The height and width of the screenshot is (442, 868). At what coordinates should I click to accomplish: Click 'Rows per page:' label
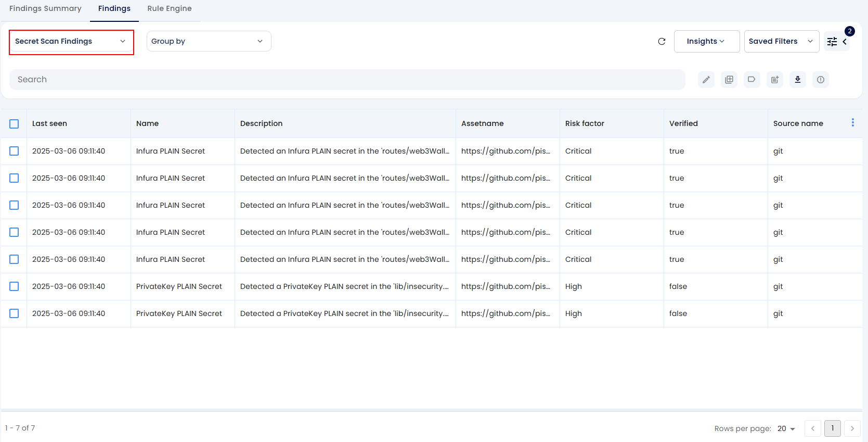pyautogui.click(x=743, y=428)
